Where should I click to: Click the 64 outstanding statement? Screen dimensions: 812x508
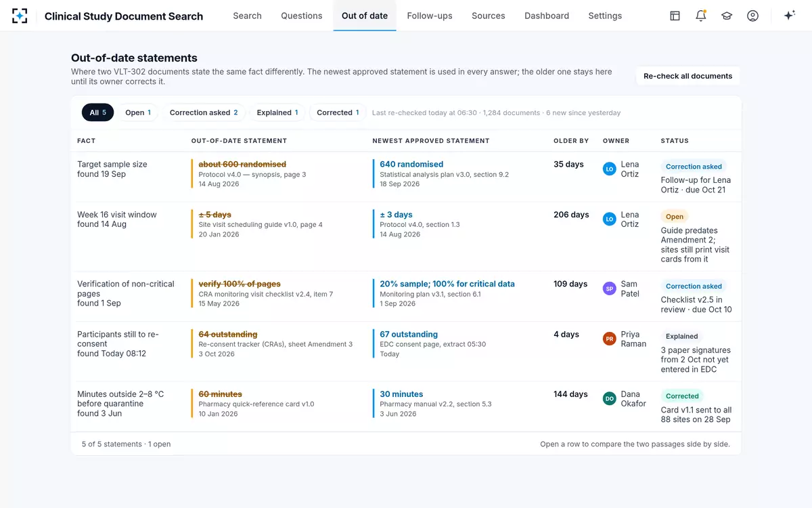point(228,334)
